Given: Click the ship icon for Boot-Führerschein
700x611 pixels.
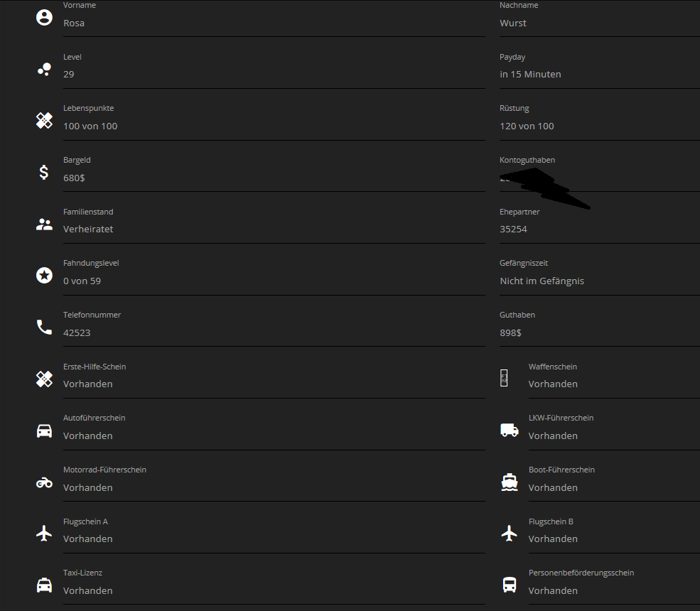Looking at the screenshot, I should 510,482.
